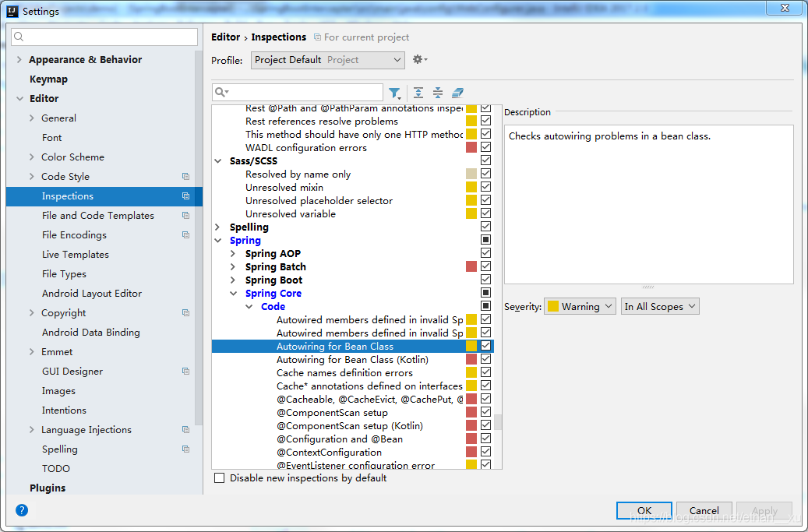Click the beige severity swatch of Resolved by name only
The height and width of the screenshot is (532, 808).
(x=471, y=174)
